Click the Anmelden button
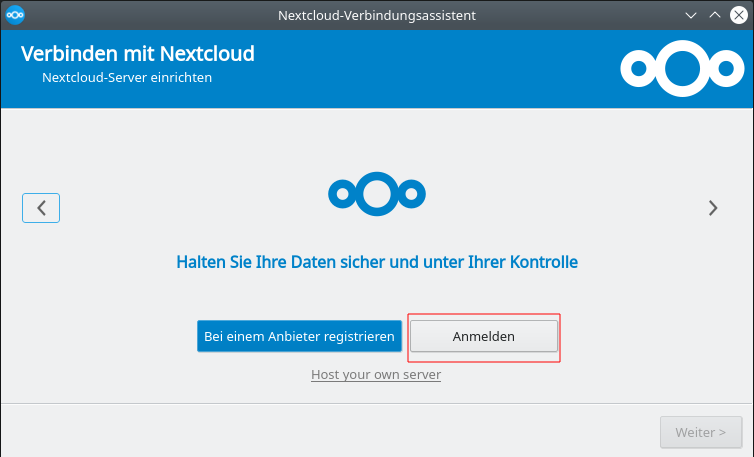Image resolution: width=754 pixels, height=457 pixels. point(484,336)
